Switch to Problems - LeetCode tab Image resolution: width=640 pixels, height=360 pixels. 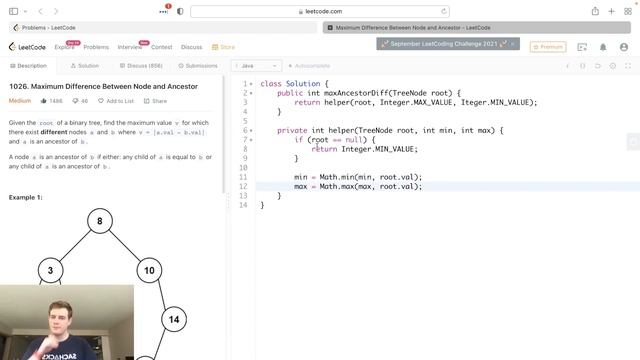coord(162,28)
